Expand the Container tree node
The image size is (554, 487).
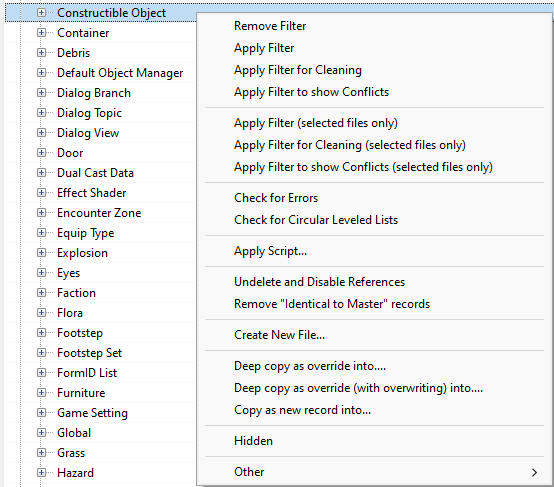tap(41, 33)
